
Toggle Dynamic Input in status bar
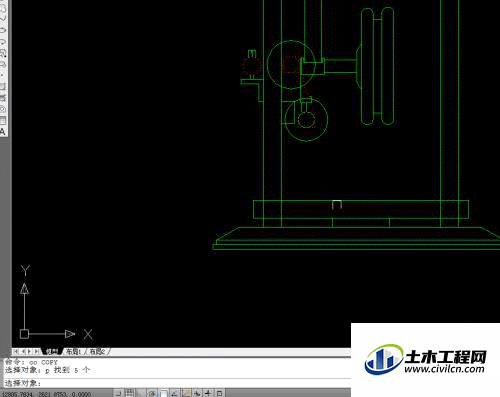click(197, 393)
